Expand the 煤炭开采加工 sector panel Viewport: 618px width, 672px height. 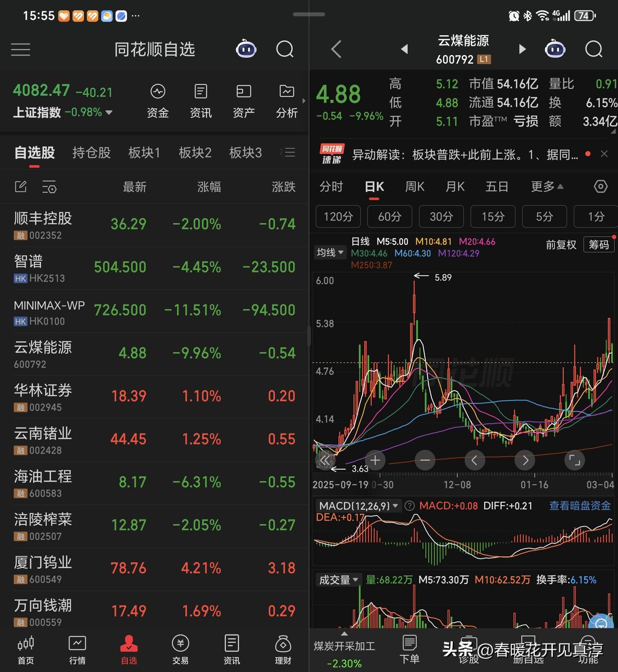tap(344, 633)
